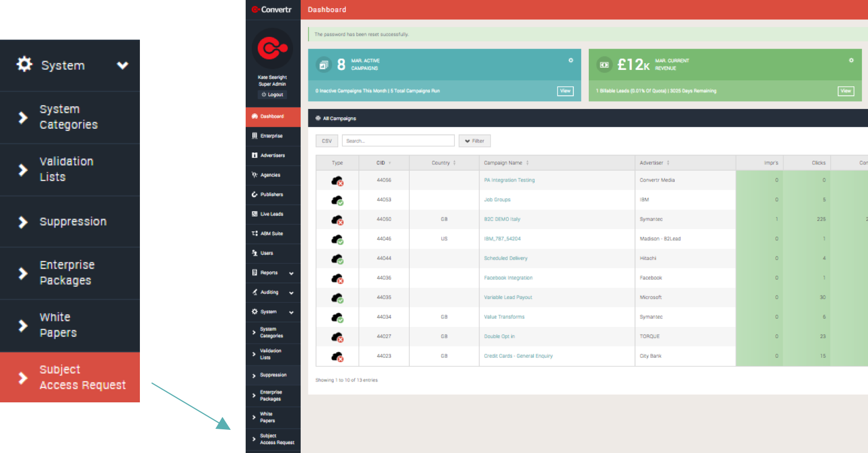Open System Categories in the dashboard sidebar
Image resolution: width=868 pixels, height=453 pixels.
[273, 332]
